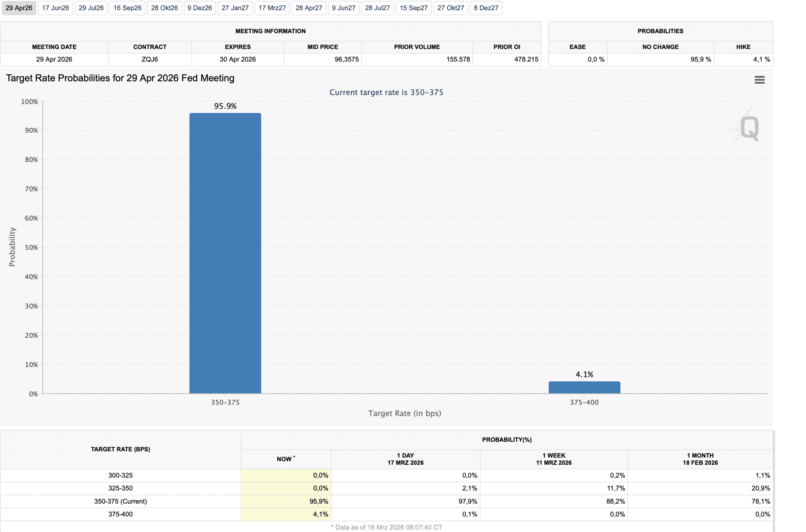
Task: Click the 350-375 (Current) table row label
Action: click(121, 501)
